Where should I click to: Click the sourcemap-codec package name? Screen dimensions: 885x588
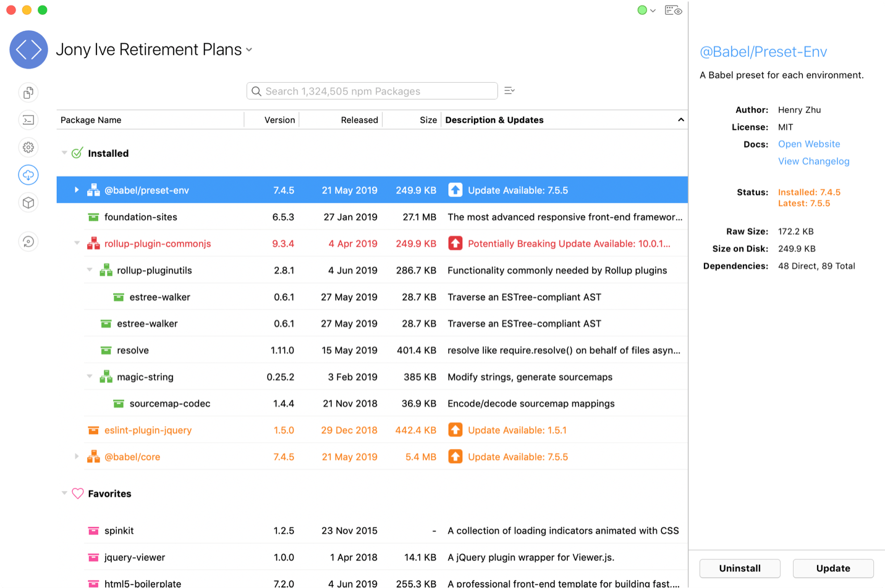[x=170, y=403]
